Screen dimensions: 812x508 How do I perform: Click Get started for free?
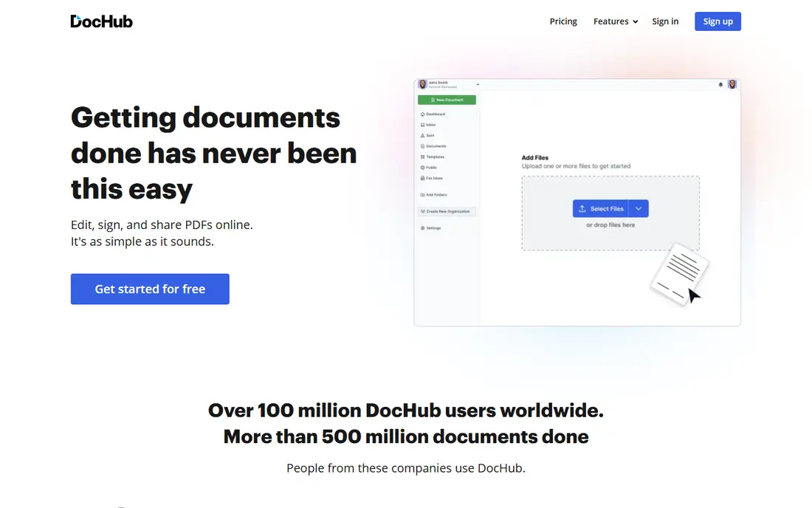[x=150, y=289]
